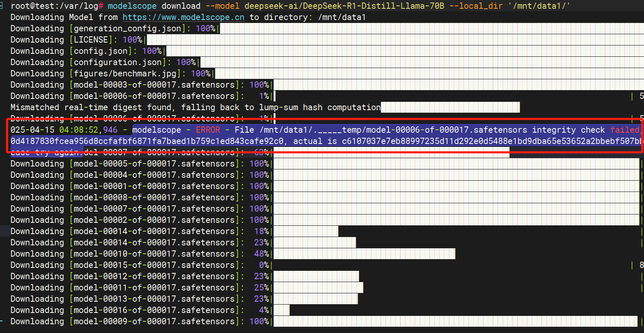Click the 25% progress value for model-00011
Image resolution: width=644 pixels, height=333 pixels.
(262, 288)
